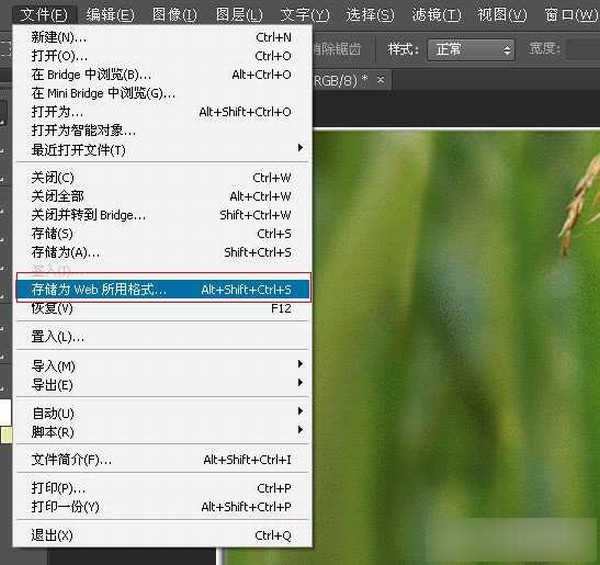The height and width of the screenshot is (565, 600).
Task: Close the RGB/8 document tab
Action: 379,79
